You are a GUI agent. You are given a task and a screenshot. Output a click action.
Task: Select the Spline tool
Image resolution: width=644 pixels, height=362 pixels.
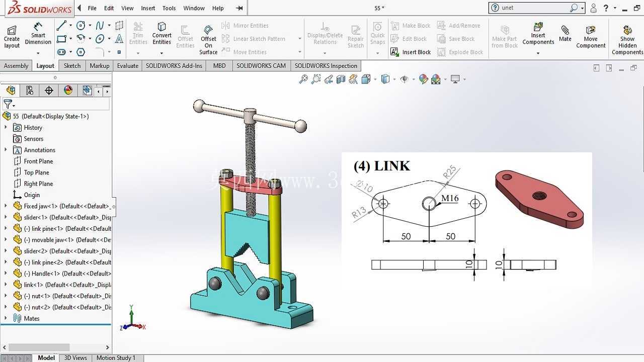tap(100, 25)
